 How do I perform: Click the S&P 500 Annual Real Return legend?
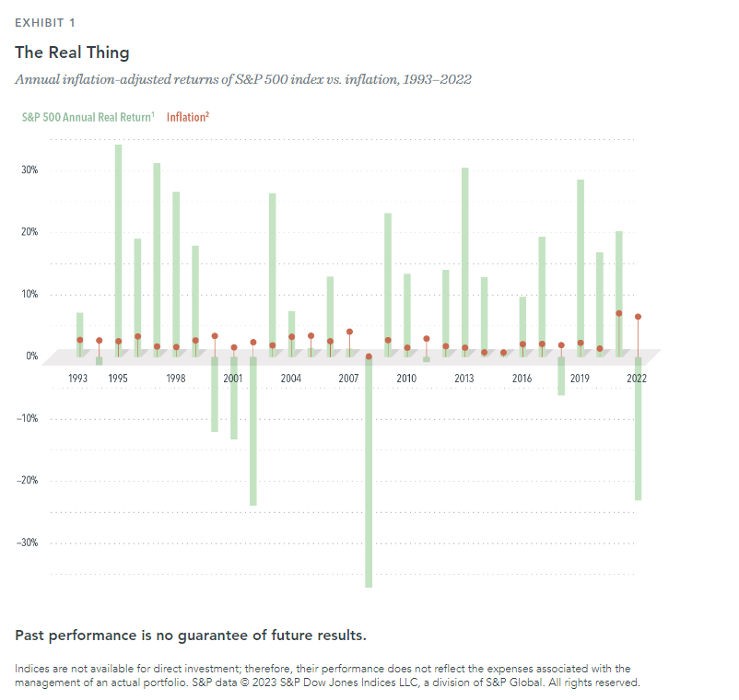pyautogui.click(x=88, y=117)
